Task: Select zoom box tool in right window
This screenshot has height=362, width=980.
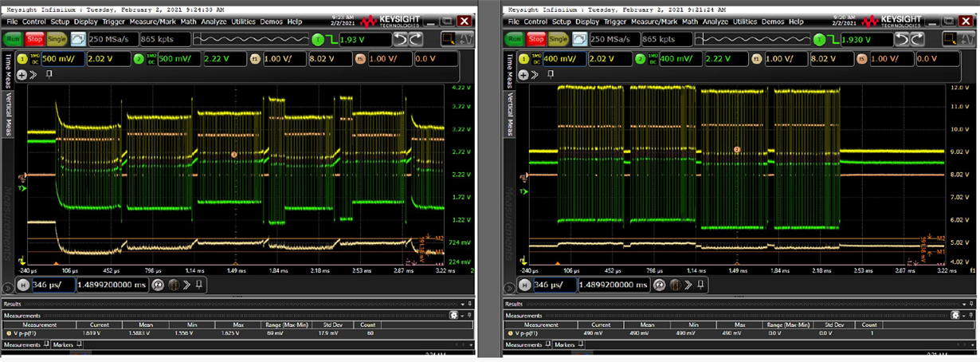Action: 951,39
